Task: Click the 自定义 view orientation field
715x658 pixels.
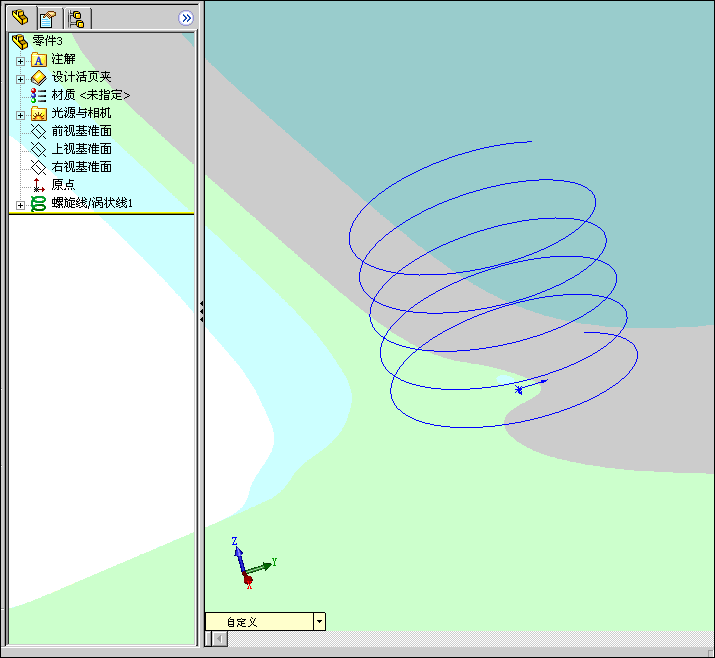Action: 259,622
